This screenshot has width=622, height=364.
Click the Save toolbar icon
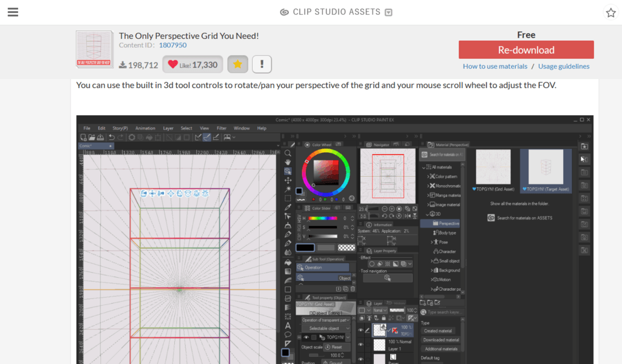pos(100,137)
